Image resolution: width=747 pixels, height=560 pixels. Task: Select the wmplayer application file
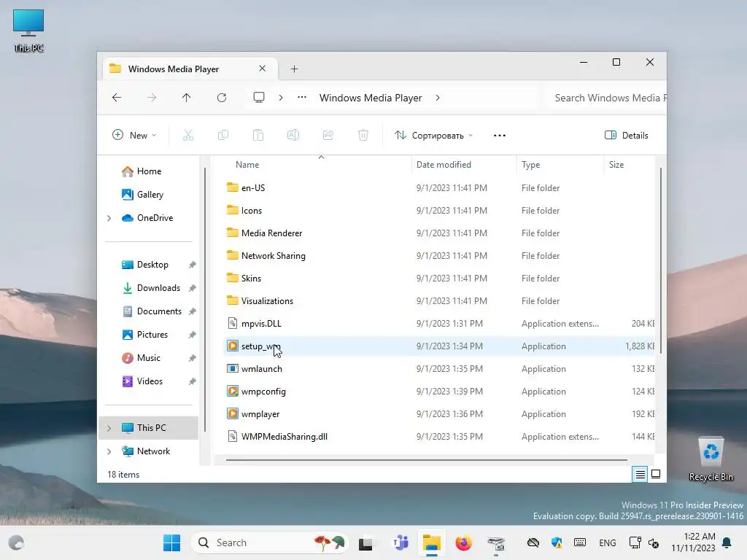260,414
